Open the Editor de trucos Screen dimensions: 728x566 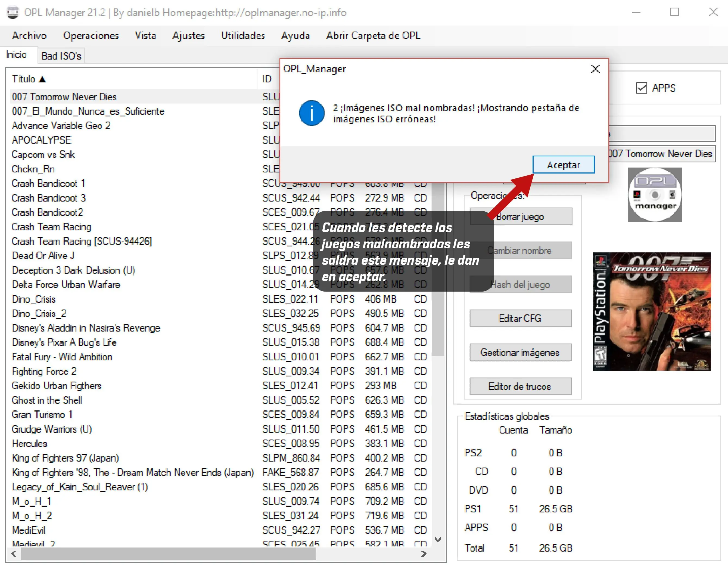pyautogui.click(x=520, y=386)
